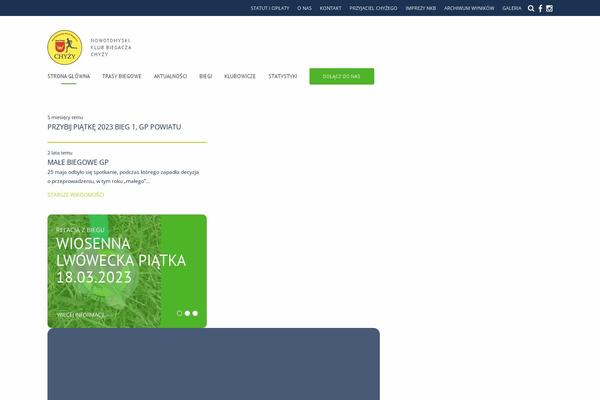This screenshot has height=400, width=600.
Task: Open Przybij Piątkę 2023 Bieg 1 article
Action: 114,127
